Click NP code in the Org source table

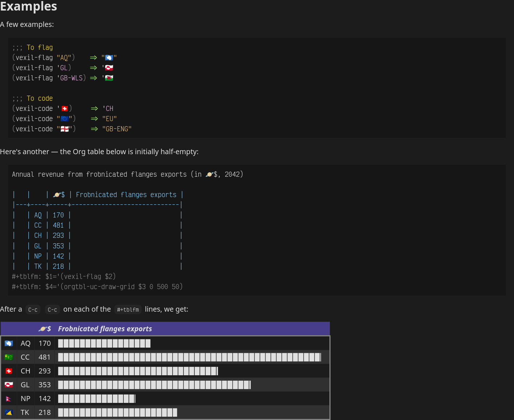tap(38, 256)
